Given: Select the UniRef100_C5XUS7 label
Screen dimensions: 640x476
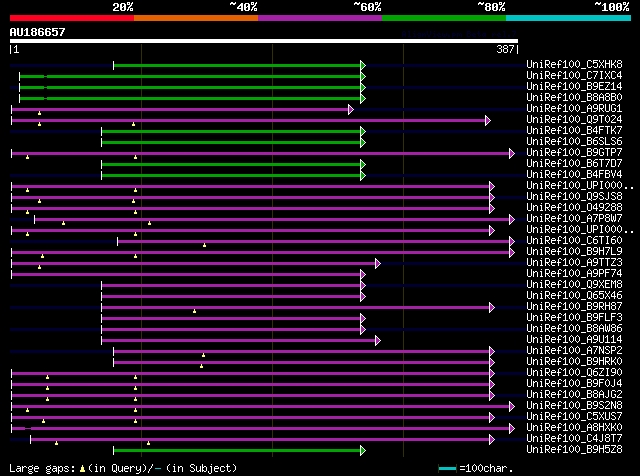Looking at the screenshot, I should point(574,417).
